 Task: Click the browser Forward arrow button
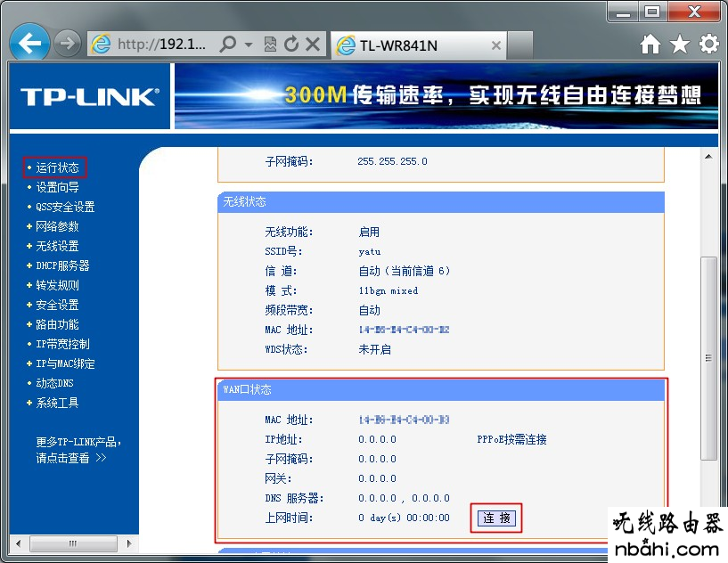[67, 43]
